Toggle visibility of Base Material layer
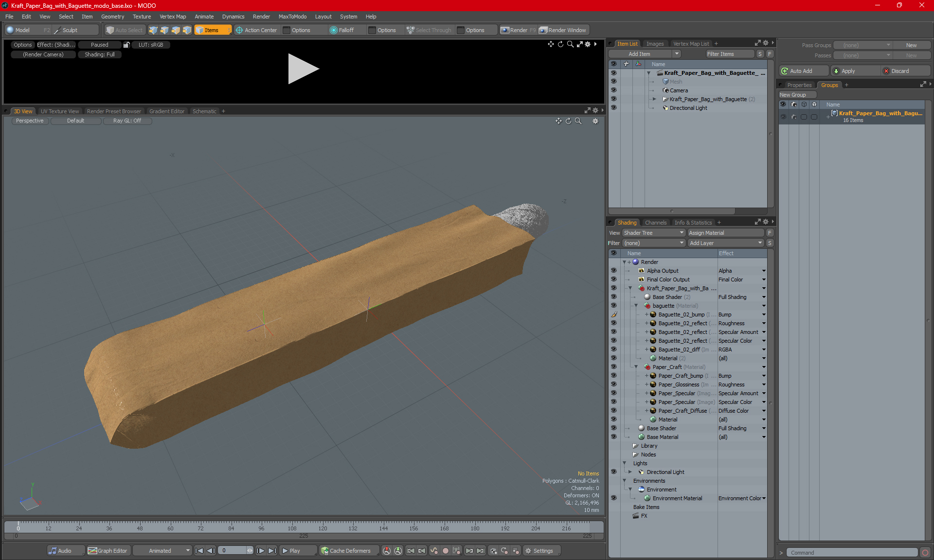The height and width of the screenshot is (560, 934). 613,437
